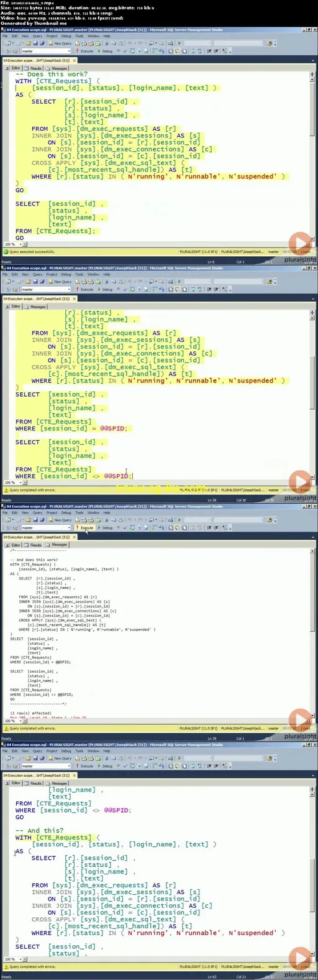Open the Debug menu in the third frame
Viewport: 318px width, 980px height.
point(66,513)
